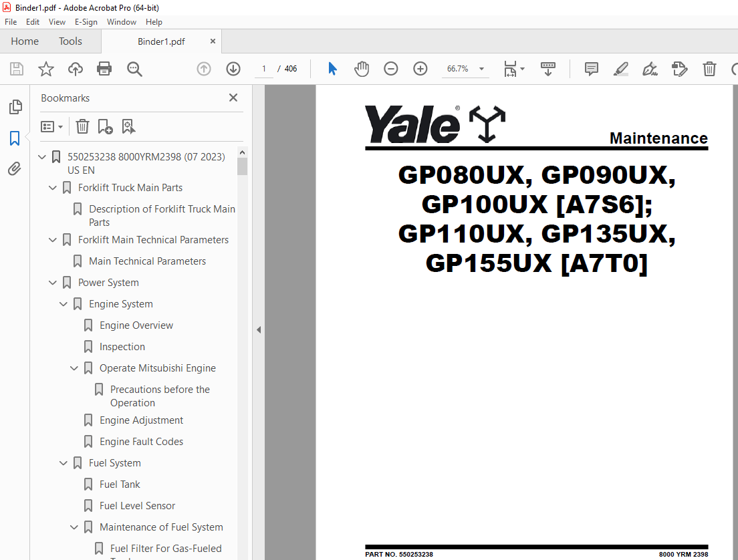The width and height of the screenshot is (738, 560).
Task: Jump to Fuel Level Sensor bookmark
Action: pyautogui.click(x=137, y=506)
